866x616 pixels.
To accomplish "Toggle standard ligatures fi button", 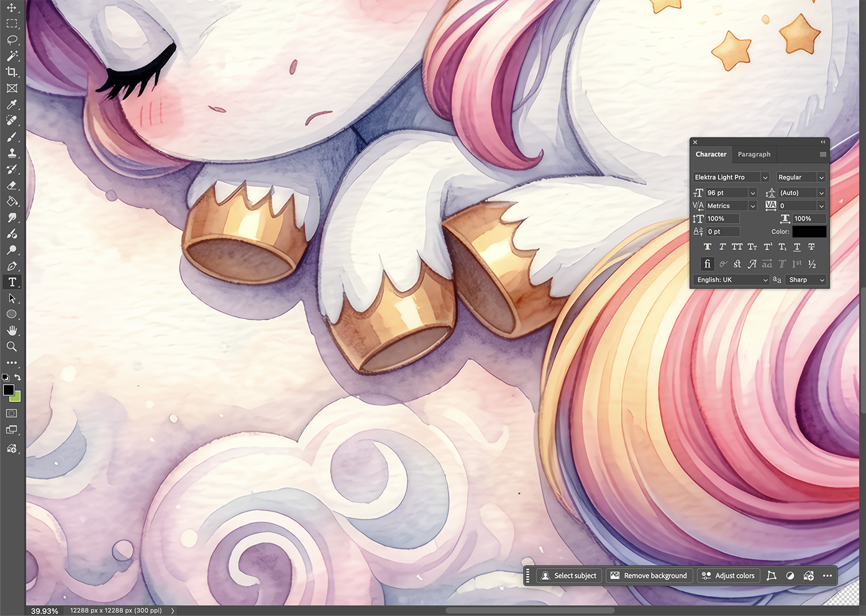I will tap(707, 264).
